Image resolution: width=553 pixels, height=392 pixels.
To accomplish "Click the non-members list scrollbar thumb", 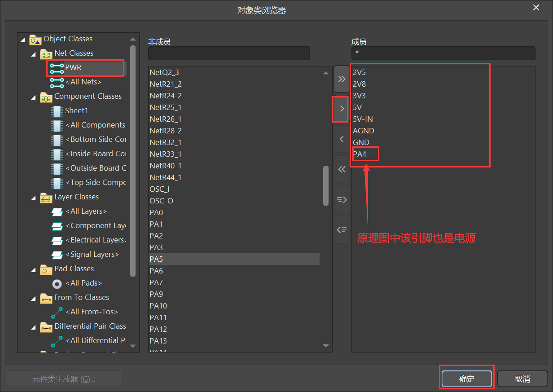I will [326, 186].
